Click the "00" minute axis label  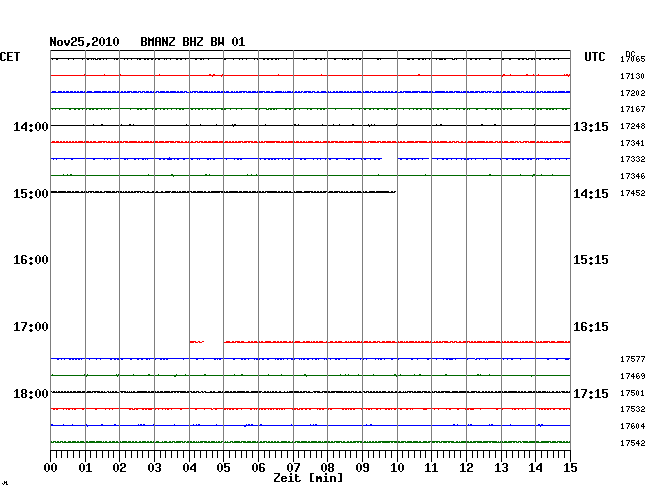(x=51, y=468)
